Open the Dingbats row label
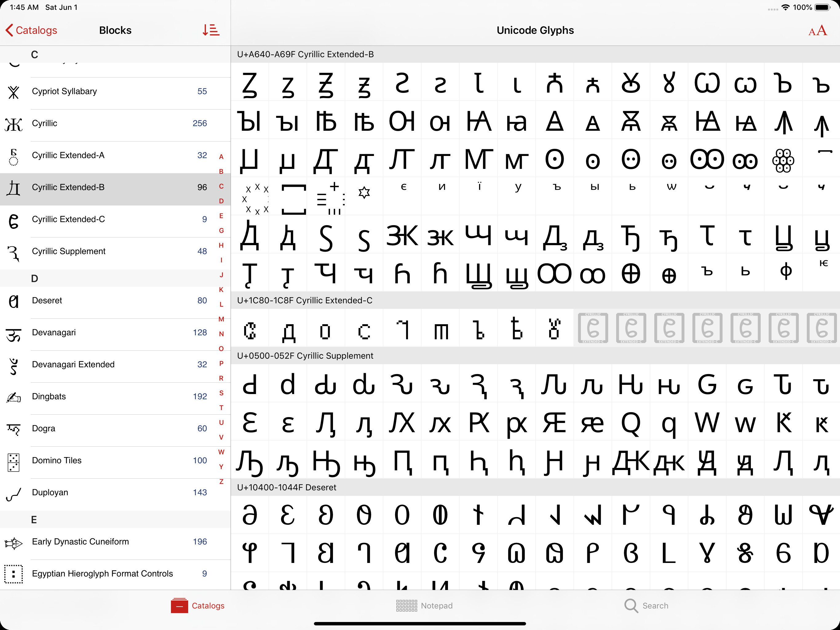Viewport: 840px width, 630px height. tap(49, 396)
